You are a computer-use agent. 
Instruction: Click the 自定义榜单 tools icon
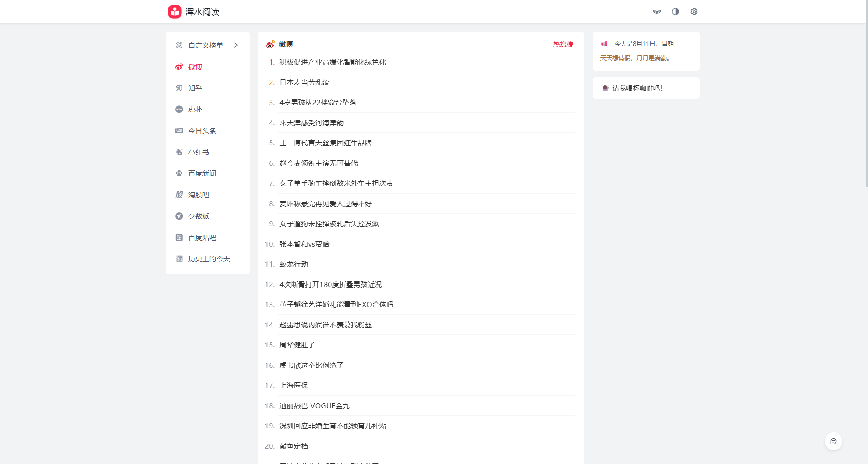(179, 45)
